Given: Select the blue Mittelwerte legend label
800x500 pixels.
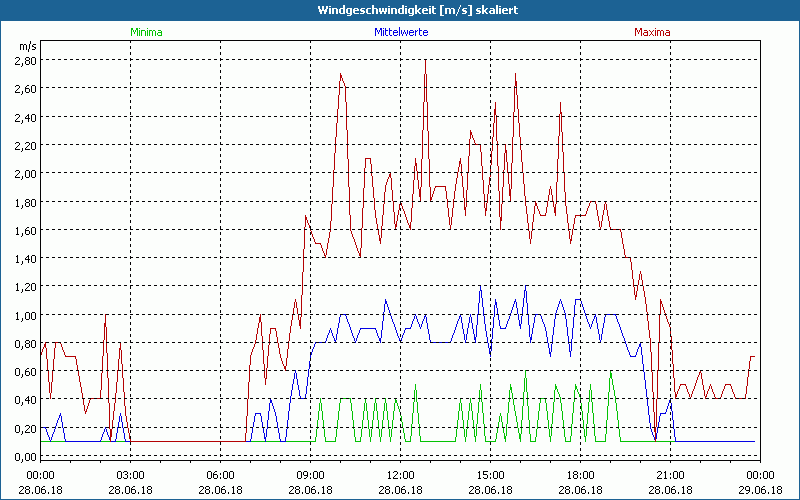Looking at the screenshot, I should click(400, 32).
